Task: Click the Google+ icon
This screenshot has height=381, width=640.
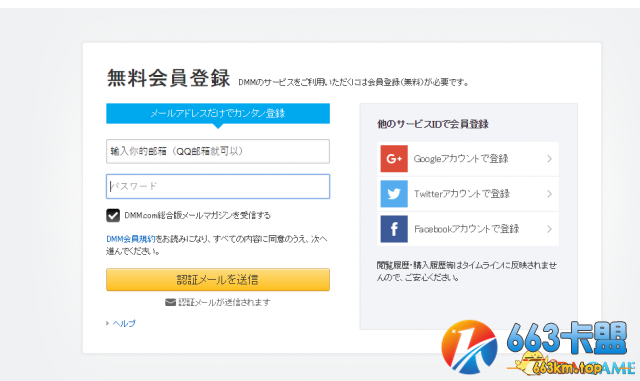Action: (394, 158)
